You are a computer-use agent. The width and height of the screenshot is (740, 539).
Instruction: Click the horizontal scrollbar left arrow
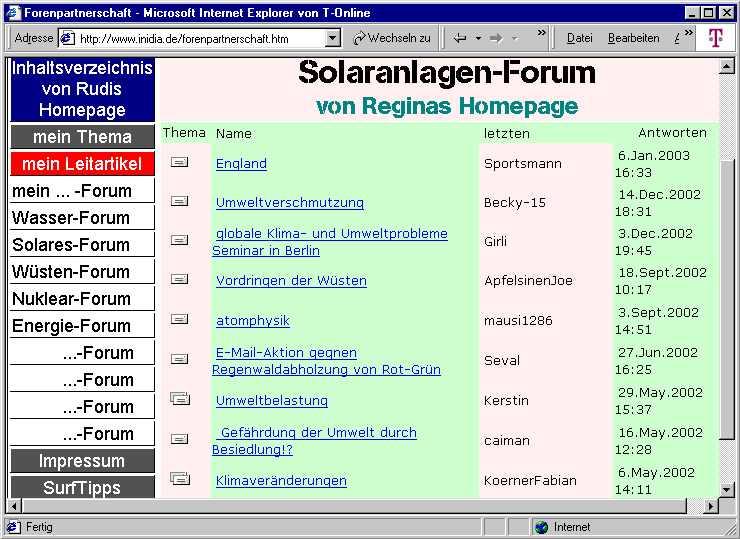click(x=14, y=506)
